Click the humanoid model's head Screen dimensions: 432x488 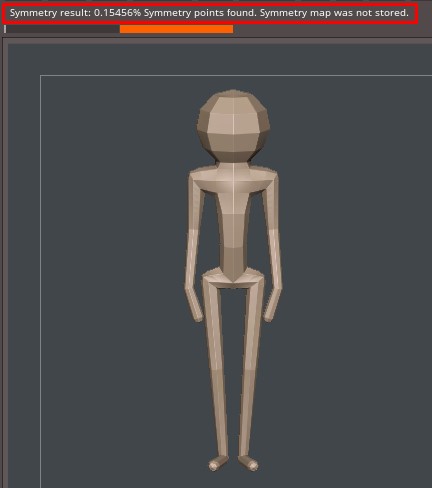tap(233, 125)
